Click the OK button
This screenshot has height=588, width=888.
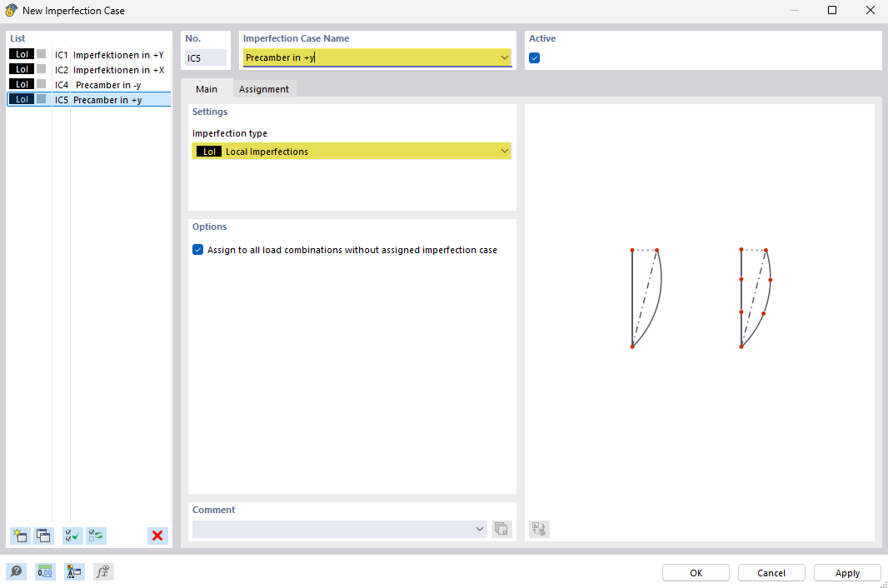point(696,573)
